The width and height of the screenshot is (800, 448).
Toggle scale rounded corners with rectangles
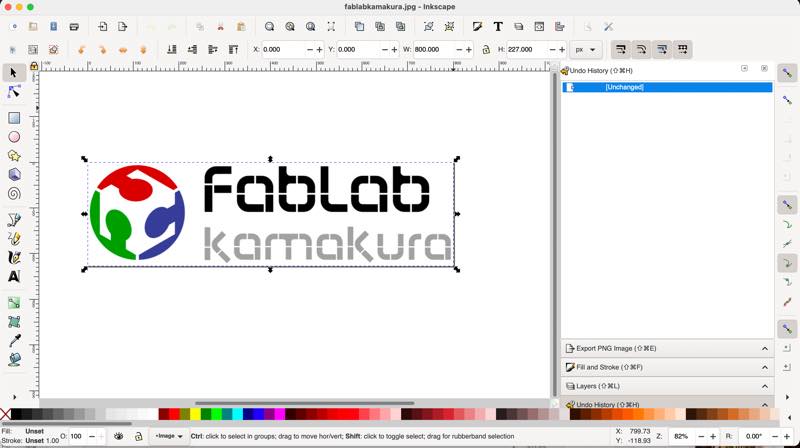click(x=641, y=49)
